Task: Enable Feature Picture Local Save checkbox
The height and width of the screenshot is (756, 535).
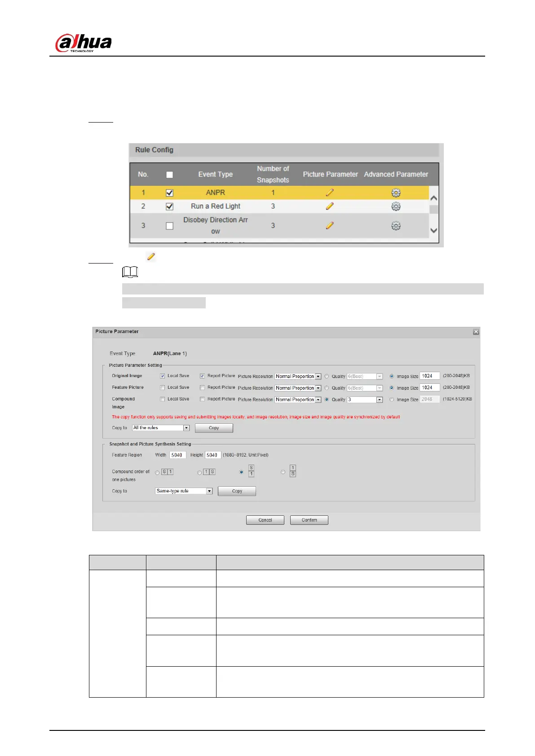Action: pyautogui.click(x=163, y=387)
